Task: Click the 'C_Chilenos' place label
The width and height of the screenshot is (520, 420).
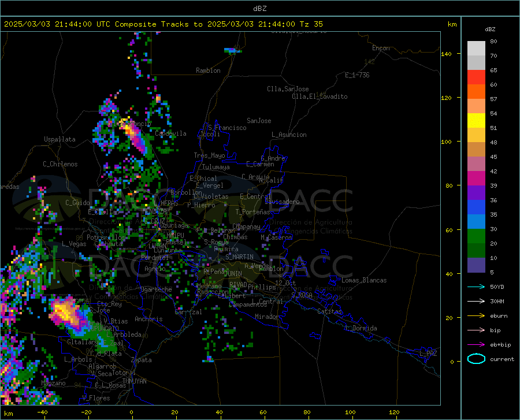Action: [x=60, y=164]
